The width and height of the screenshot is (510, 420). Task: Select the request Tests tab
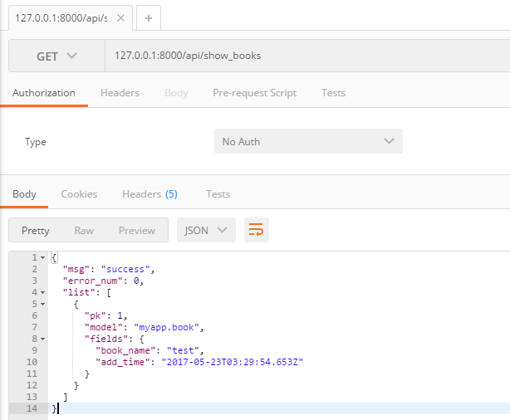coord(333,93)
